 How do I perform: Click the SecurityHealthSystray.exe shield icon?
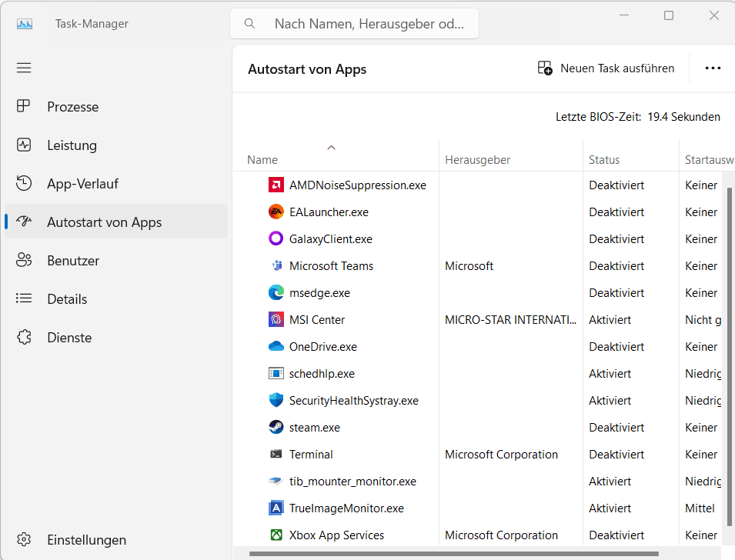tap(276, 401)
